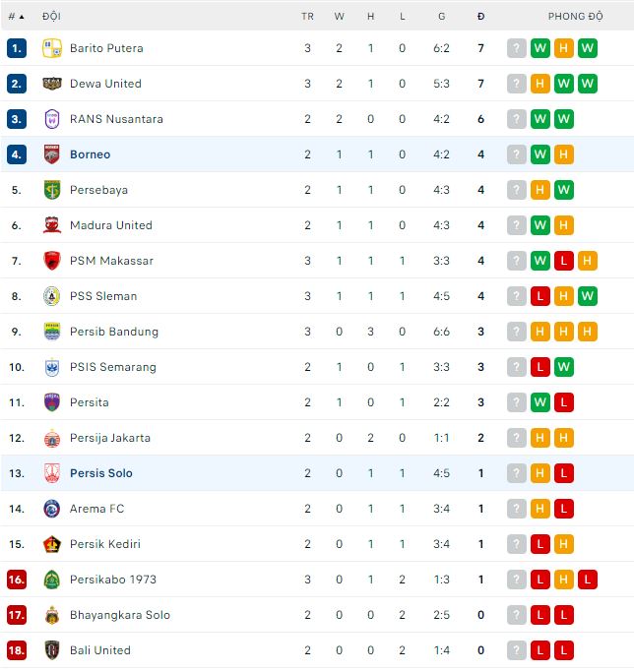Open the Persis Solo team page

[100, 473]
